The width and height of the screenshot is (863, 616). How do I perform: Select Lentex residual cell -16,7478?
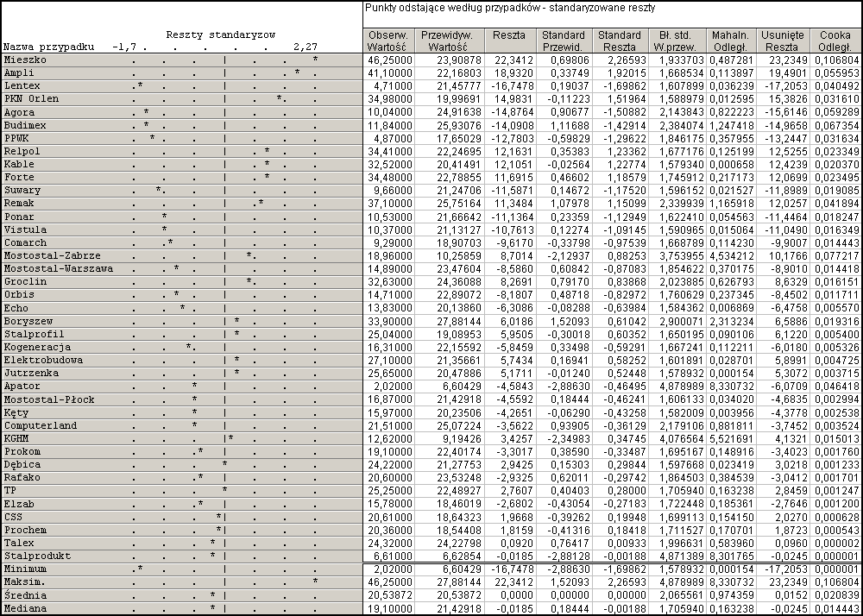(511, 86)
